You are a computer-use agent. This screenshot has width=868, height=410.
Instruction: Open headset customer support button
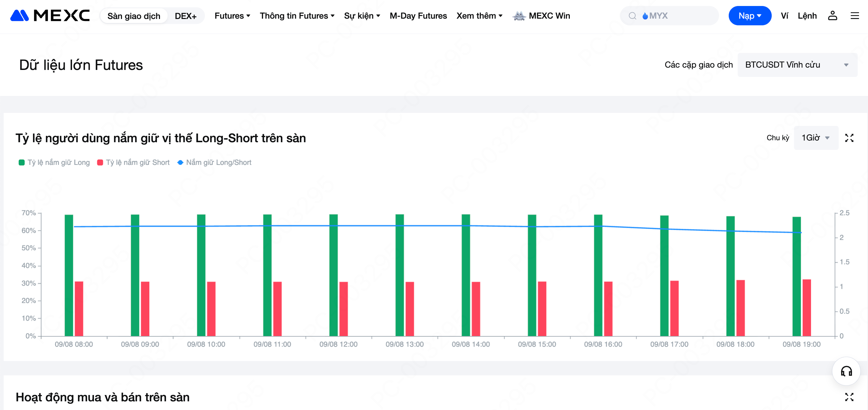846,371
